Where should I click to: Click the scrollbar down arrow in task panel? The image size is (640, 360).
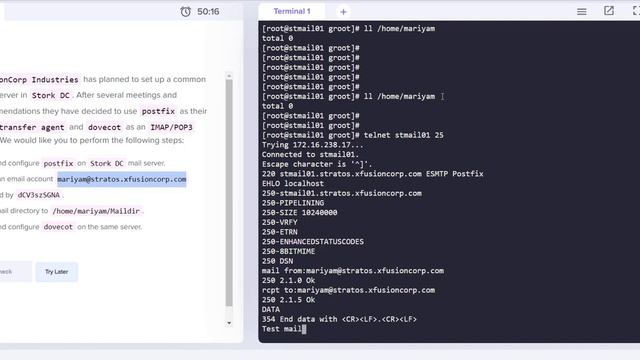(x=229, y=323)
